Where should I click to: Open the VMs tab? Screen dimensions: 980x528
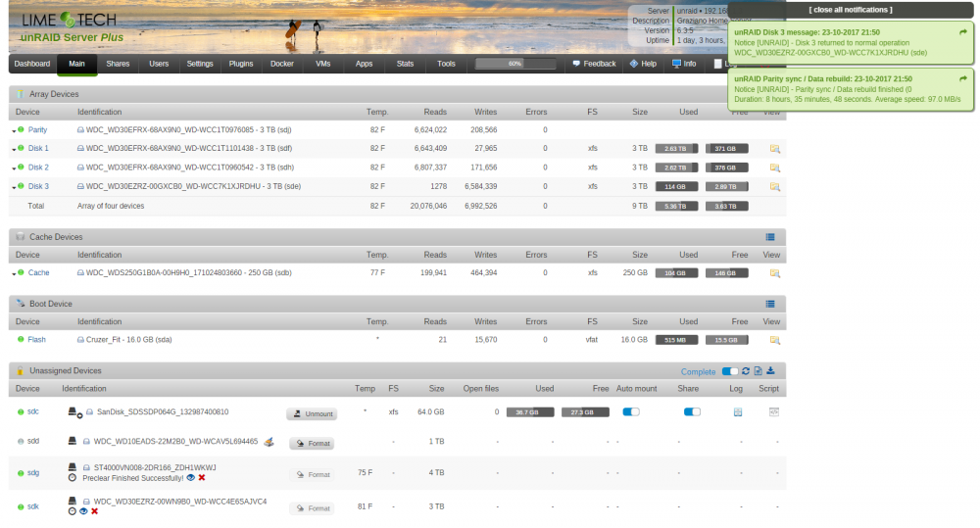pyautogui.click(x=322, y=64)
